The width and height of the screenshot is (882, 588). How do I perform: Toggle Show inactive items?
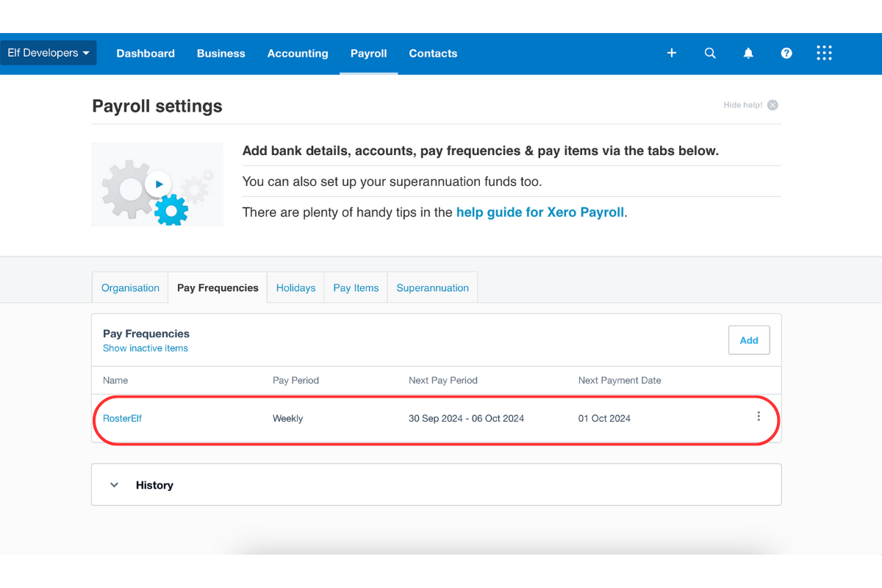pyautogui.click(x=145, y=348)
